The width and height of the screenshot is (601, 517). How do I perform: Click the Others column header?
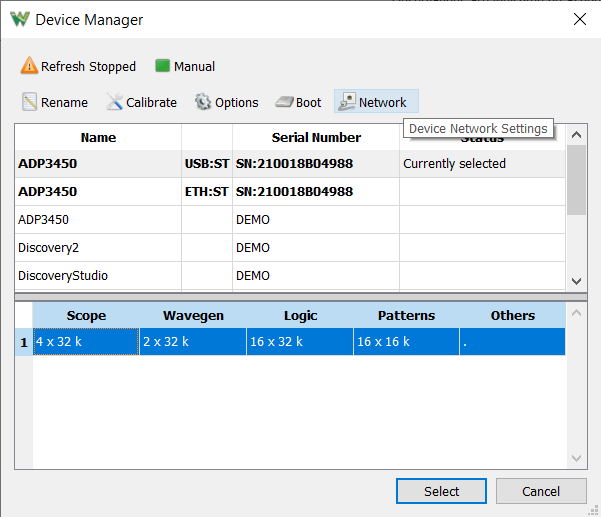(512, 315)
